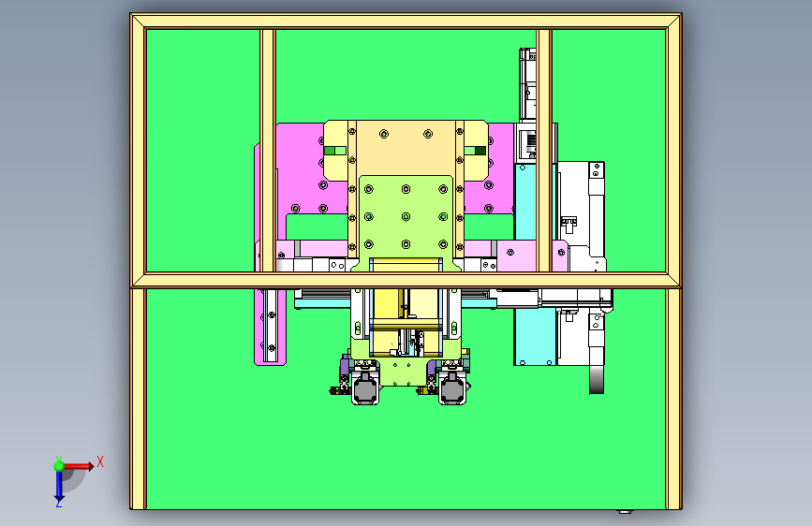Select the top horizontal yellow frame beam
812x526 pixels.
(406, 22)
